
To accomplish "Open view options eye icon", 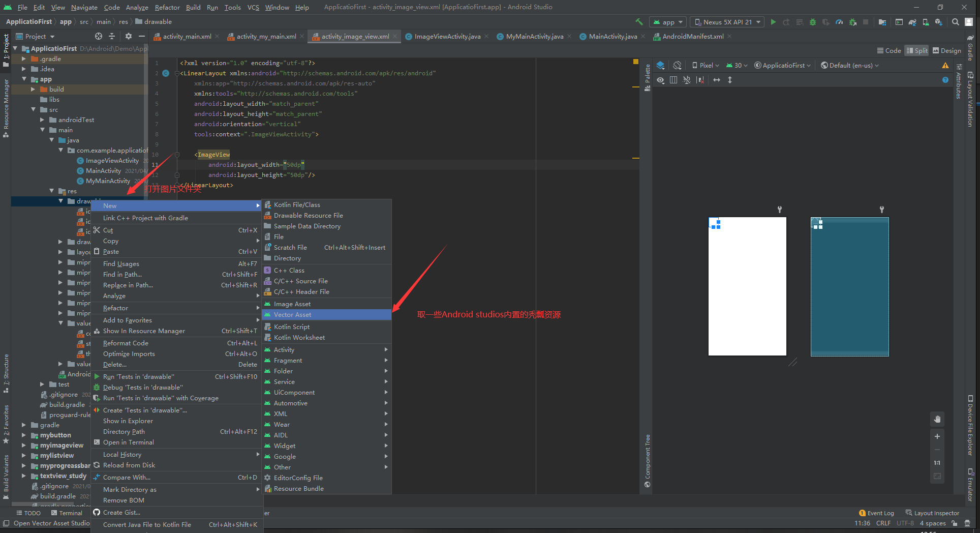I will click(x=660, y=80).
